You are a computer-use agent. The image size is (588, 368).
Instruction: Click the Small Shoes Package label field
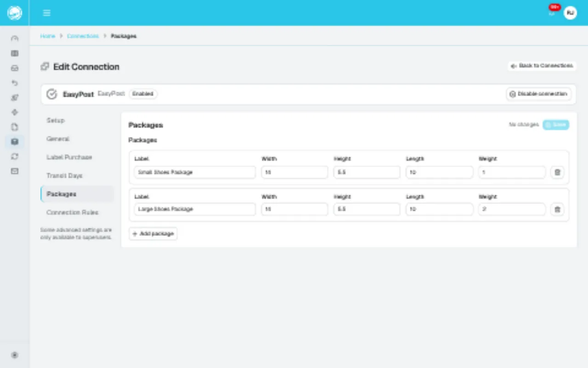point(195,172)
